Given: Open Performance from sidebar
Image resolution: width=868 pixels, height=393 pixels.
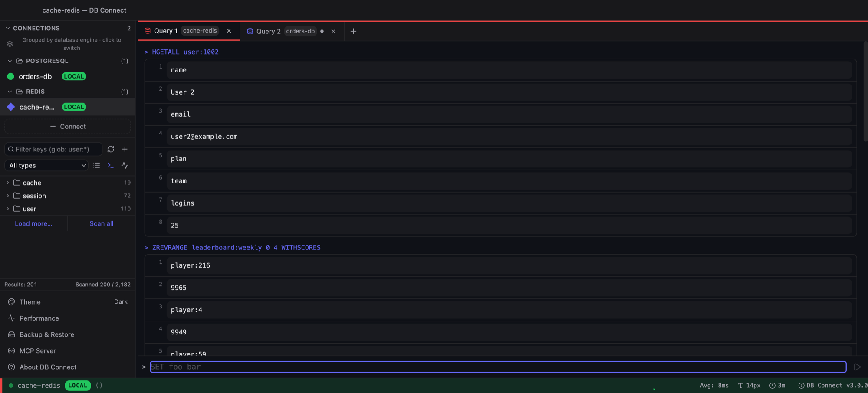Looking at the screenshot, I should coord(68,318).
